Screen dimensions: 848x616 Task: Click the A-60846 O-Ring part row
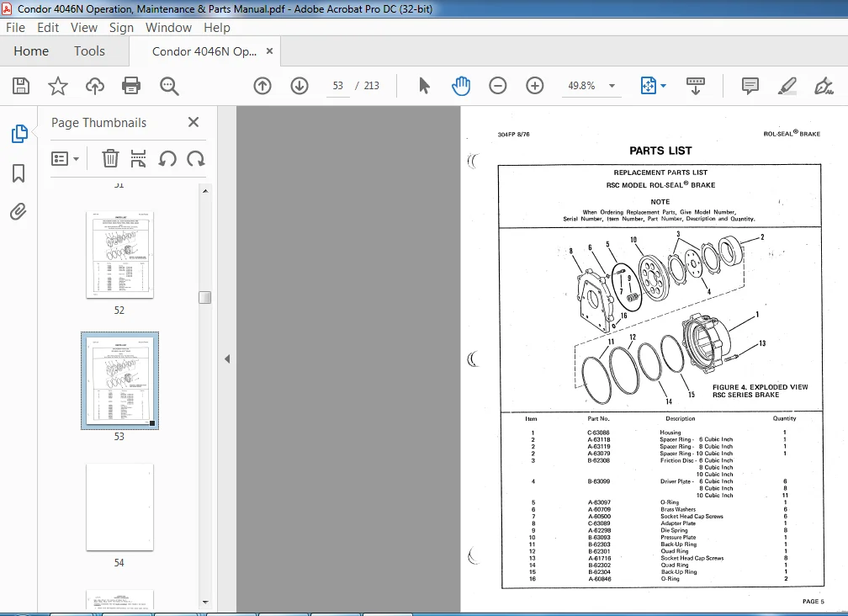point(659,579)
